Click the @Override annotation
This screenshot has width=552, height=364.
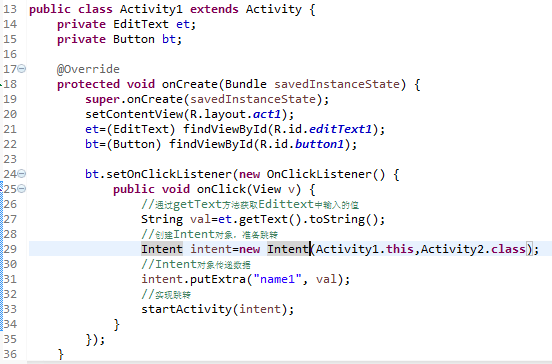tap(88, 69)
